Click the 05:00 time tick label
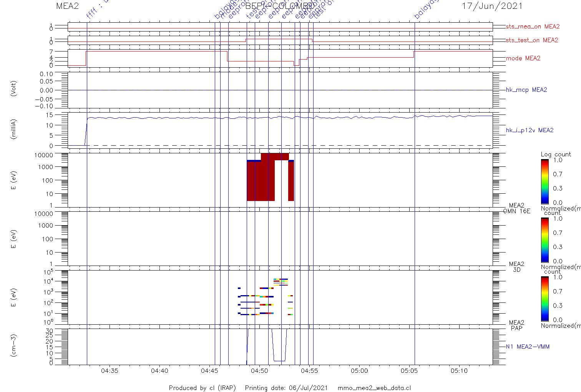Image resolution: width=581 pixels, height=392 pixels. [359, 371]
